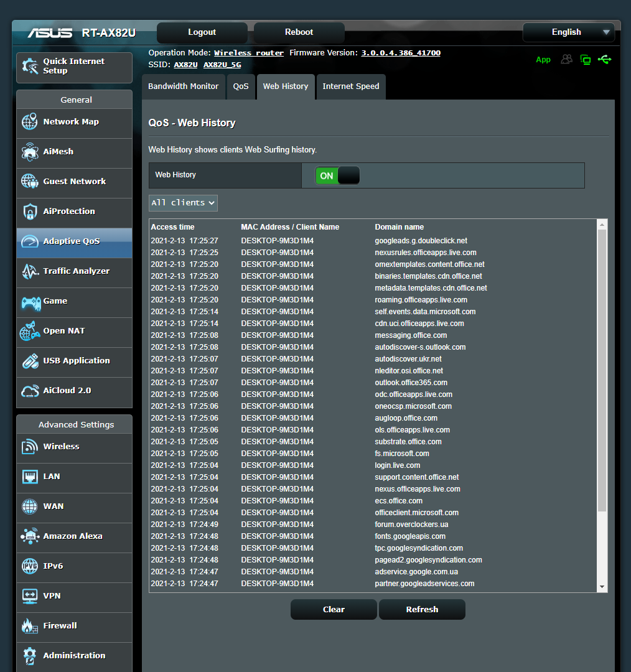Click the USB Application icon
Viewport: 631px width, 672px height.
pos(30,361)
